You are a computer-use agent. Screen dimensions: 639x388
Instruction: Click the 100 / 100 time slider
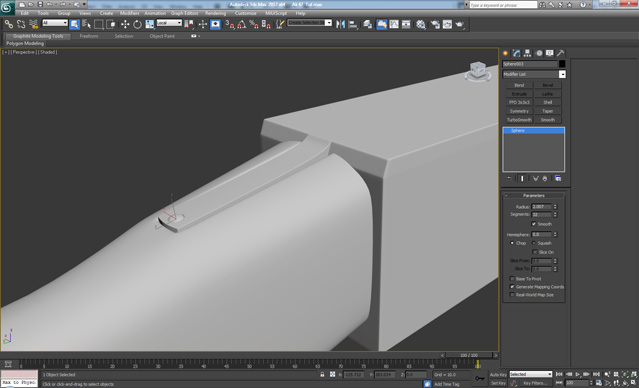469,355
